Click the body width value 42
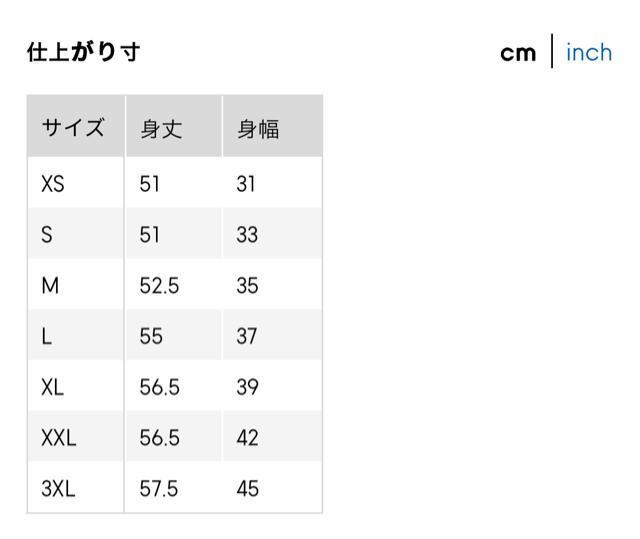Image resolution: width=640 pixels, height=539 pixels. tap(247, 438)
